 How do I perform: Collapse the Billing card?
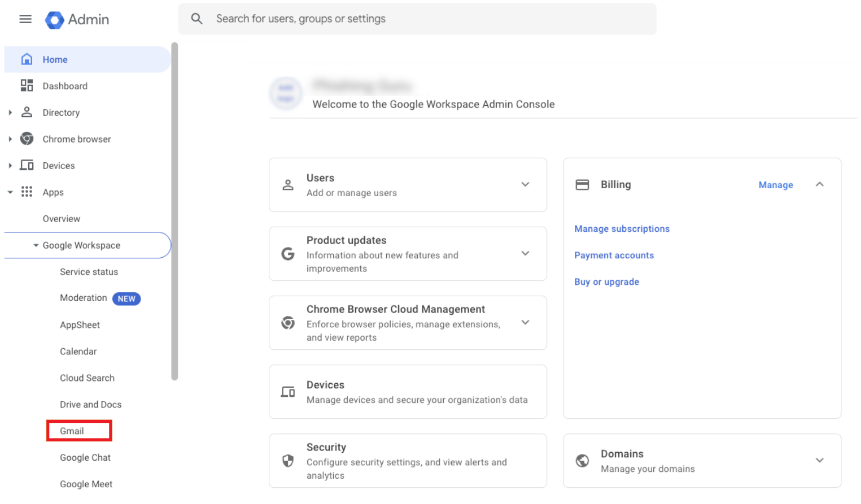820,184
